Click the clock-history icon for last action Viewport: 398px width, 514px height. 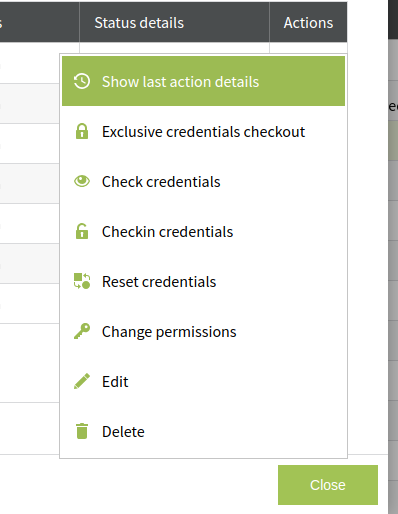[82, 81]
